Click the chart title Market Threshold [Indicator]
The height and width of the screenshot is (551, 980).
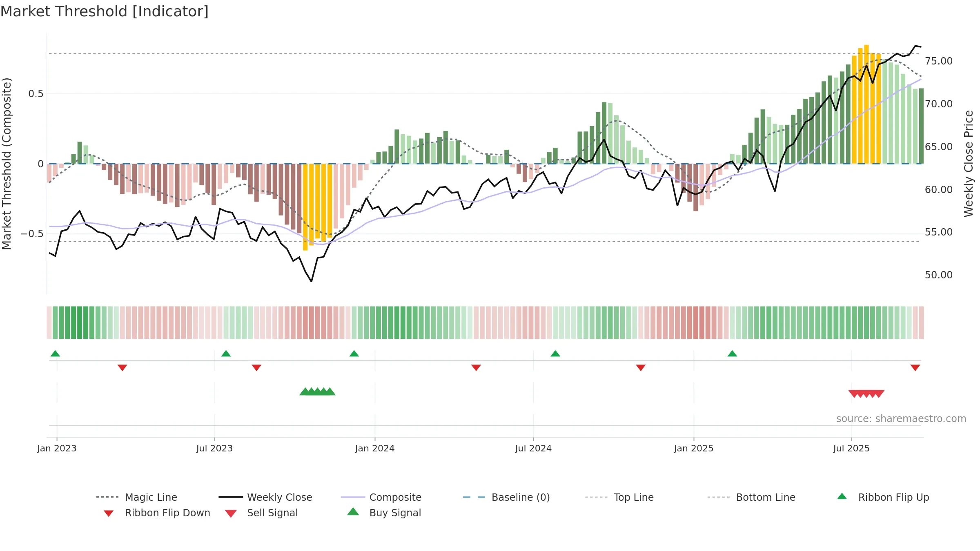tap(105, 11)
